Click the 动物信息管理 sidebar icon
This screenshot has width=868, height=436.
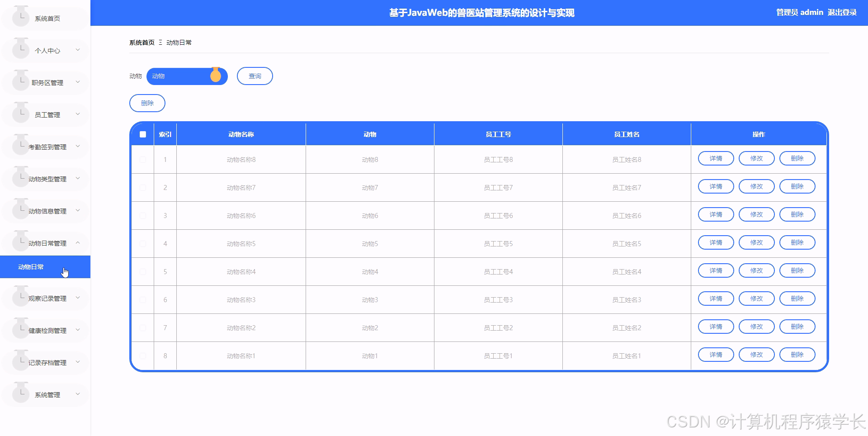point(20,210)
